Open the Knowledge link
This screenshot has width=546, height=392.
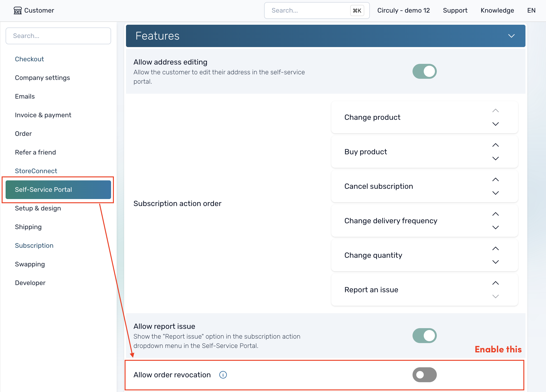497,10
